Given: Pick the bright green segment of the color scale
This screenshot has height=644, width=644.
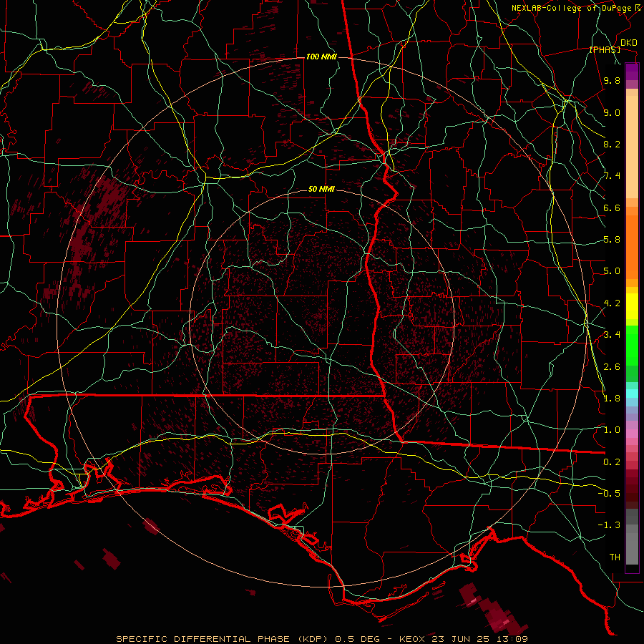Looking at the screenshot, I should (632, 346).
